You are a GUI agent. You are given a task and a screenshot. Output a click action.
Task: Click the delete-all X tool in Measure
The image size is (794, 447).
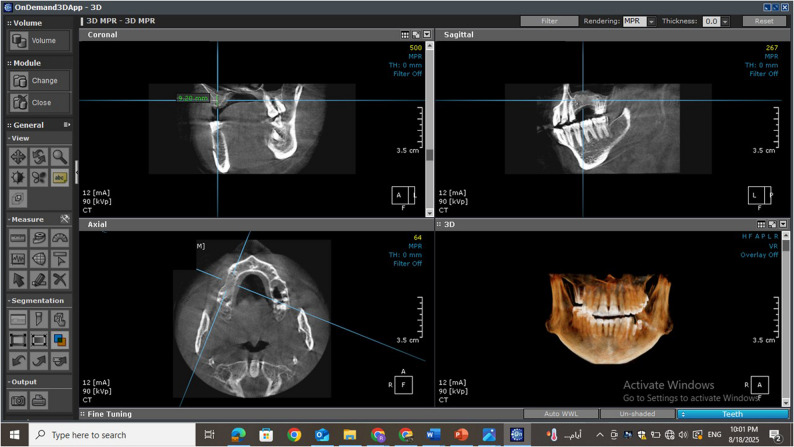click(x=60, y=279)
